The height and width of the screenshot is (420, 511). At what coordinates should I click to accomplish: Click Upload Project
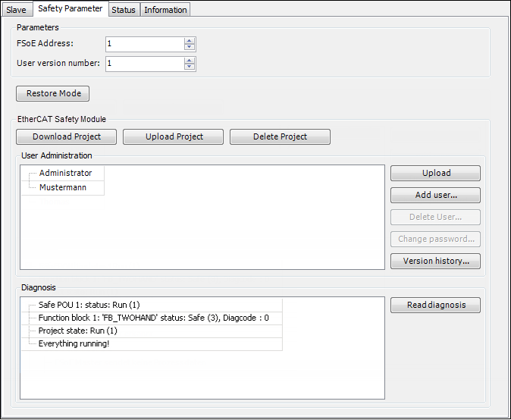click(x=174, y=137)
